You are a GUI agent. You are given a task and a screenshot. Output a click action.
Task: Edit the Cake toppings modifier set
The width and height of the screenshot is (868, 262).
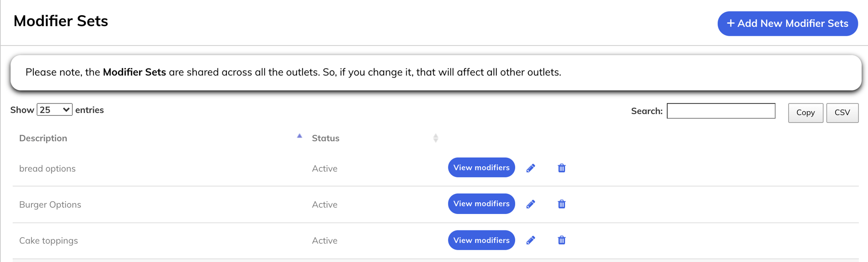pyautogui.click(x=530, y=240)
